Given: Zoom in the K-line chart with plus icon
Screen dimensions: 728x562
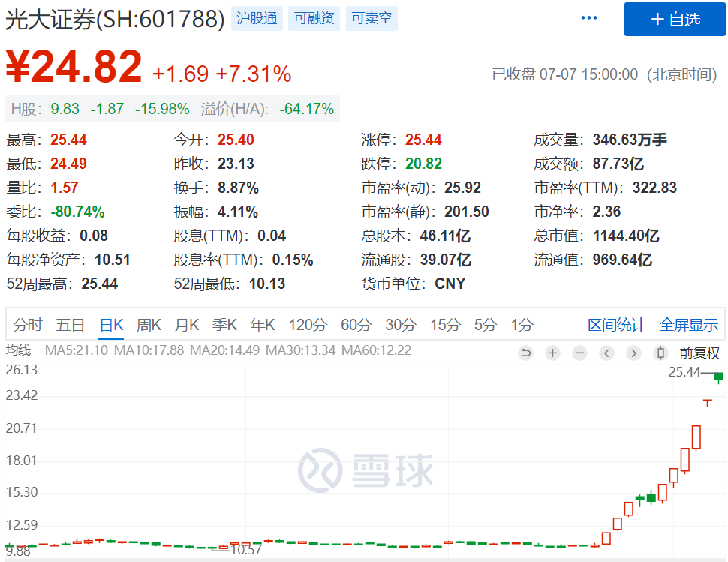Looking at the screenshot, I should [552, 353].
